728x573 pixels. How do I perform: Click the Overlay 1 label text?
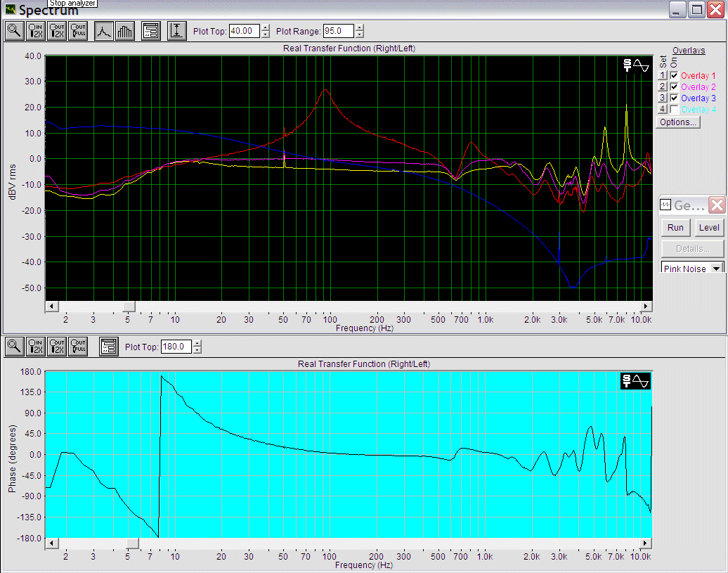click(x=698, y=76)
